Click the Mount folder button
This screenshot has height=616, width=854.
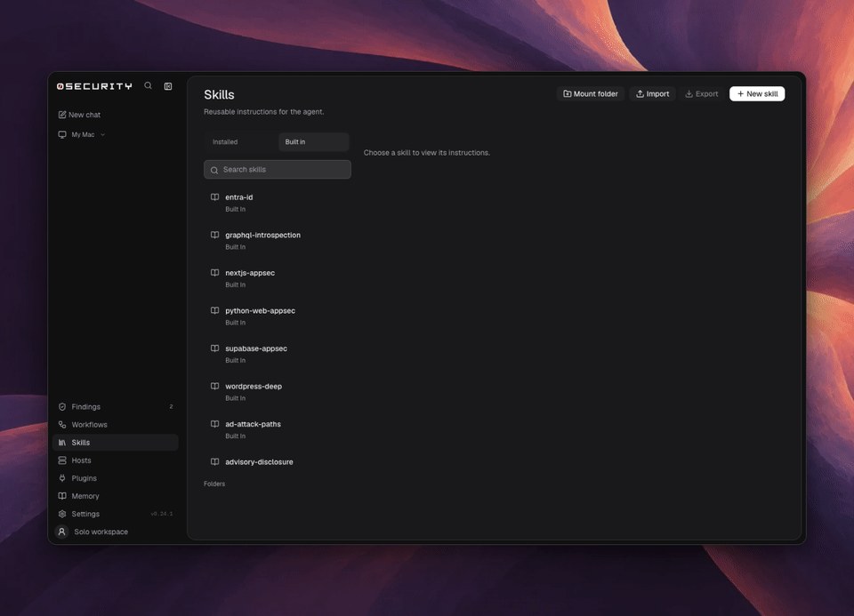[x=591, y=93]
